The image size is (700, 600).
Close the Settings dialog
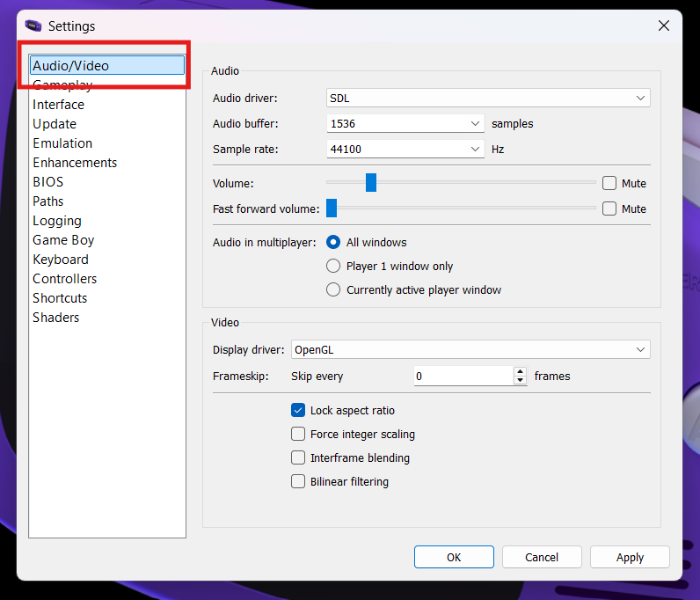click(664, 26)
